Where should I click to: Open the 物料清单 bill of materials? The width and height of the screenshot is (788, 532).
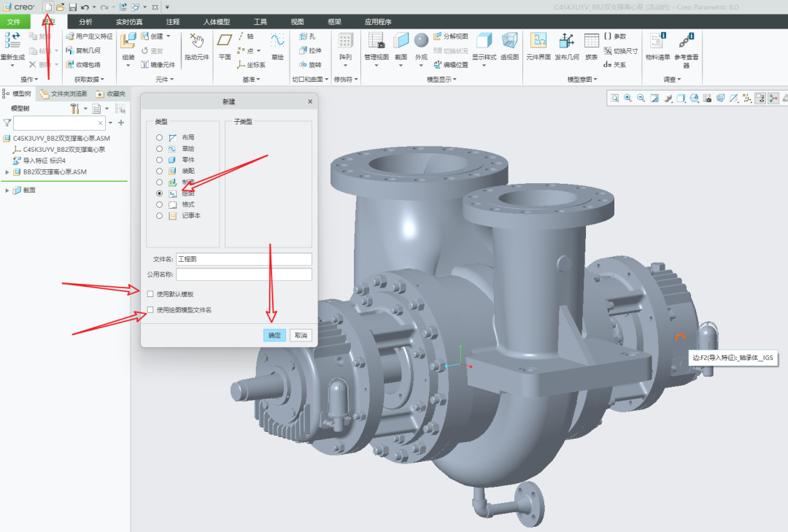(657, 45)
